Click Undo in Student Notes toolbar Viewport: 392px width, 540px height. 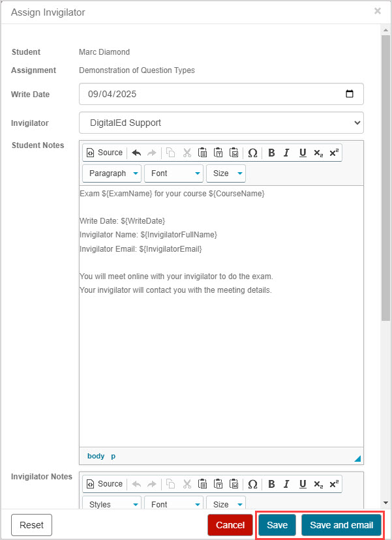point(136,153)
